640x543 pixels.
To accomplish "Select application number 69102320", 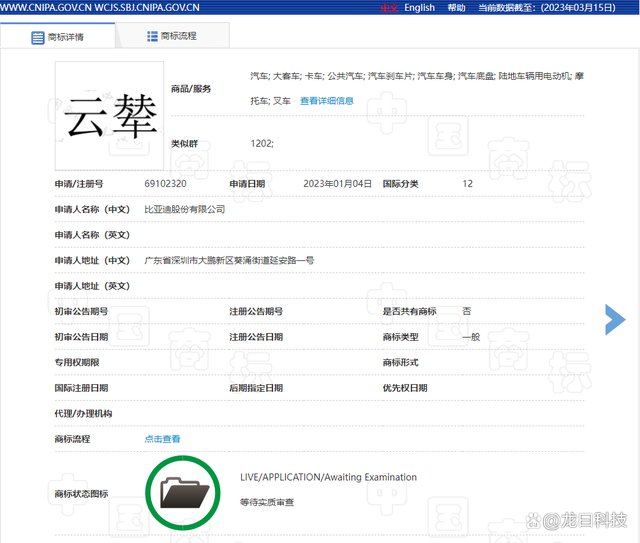I will pos(165,184).
